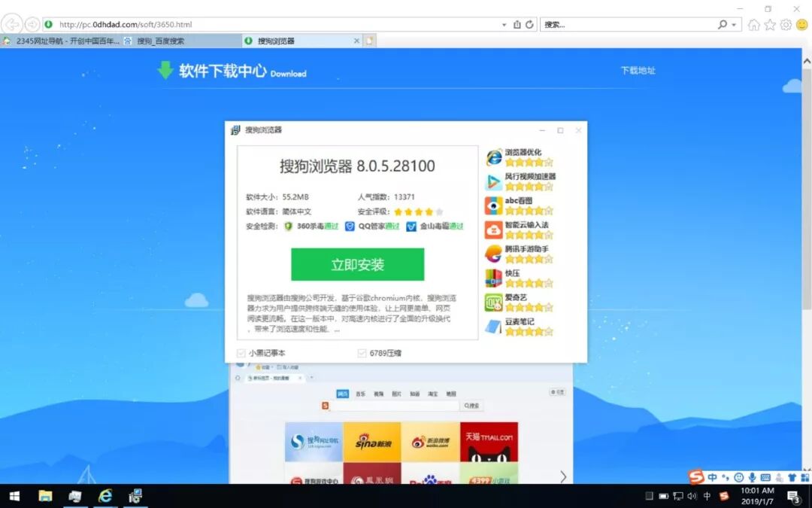812x508 pixels.
Task: Select the 搜狗浏览器 tab
Action: [x=302, y=41]
